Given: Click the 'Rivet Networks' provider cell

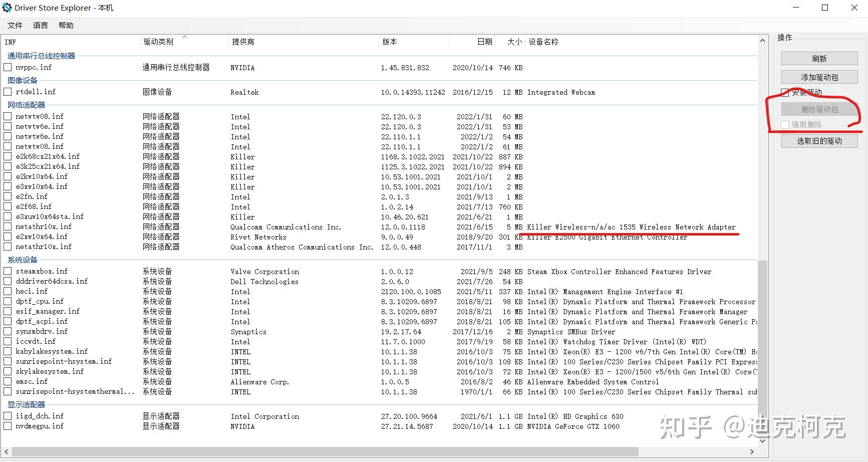Looking at the screenshot, I should [x=258, y=237].
